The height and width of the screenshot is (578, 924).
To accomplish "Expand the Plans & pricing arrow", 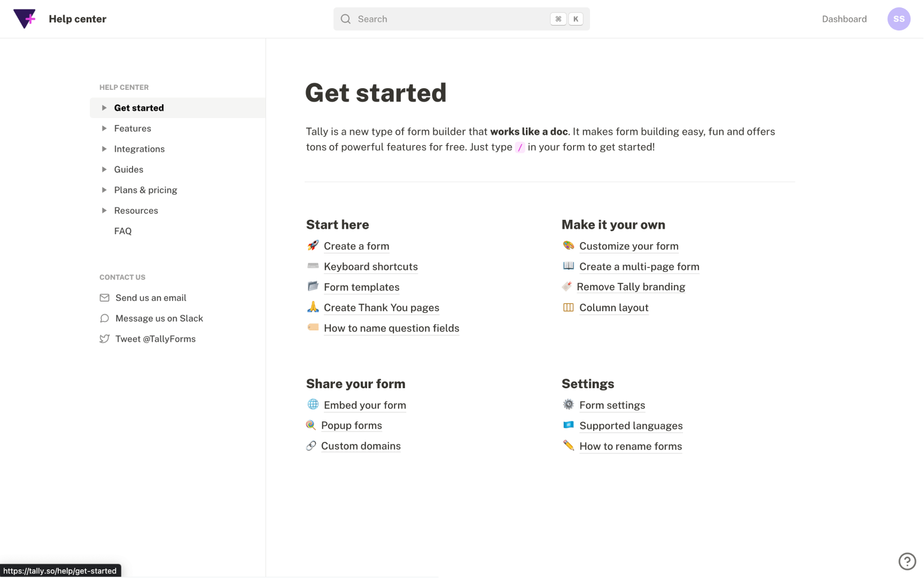I will tap(104, 190).
